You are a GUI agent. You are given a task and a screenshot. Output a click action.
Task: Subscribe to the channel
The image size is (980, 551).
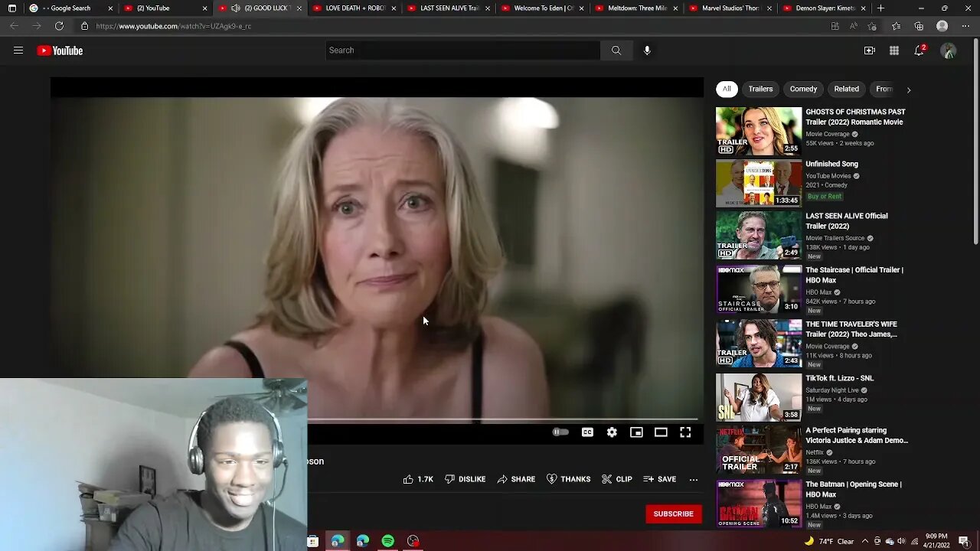point(674,514)
